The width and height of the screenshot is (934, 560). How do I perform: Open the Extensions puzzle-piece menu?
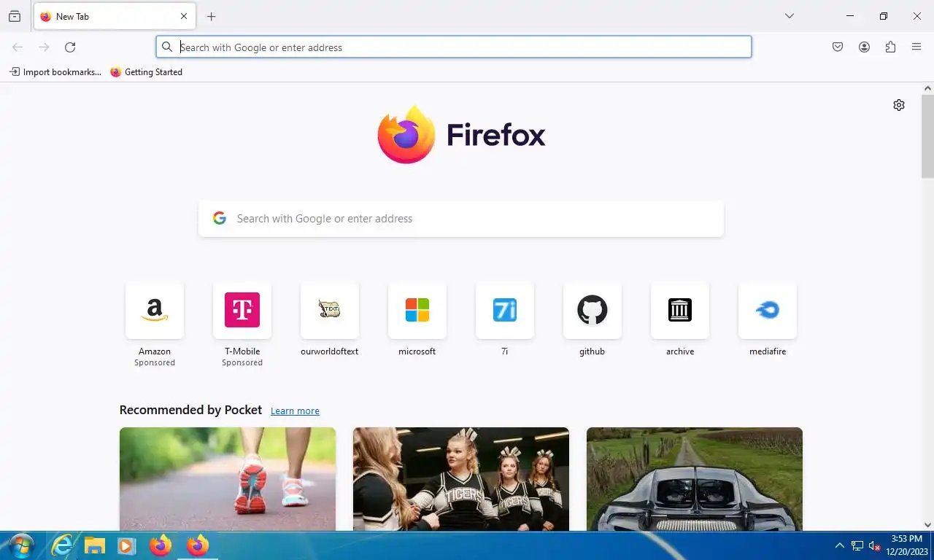890,47
